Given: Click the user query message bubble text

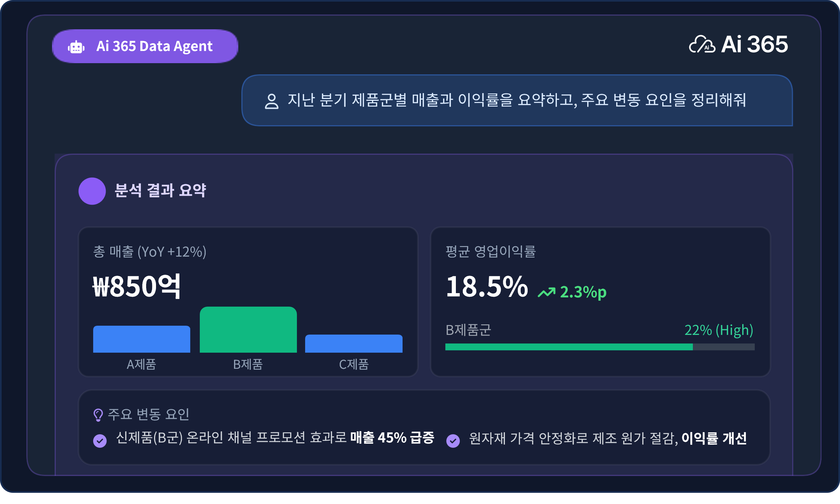Looking at the screenshot, I should click(x=516, y=100).
